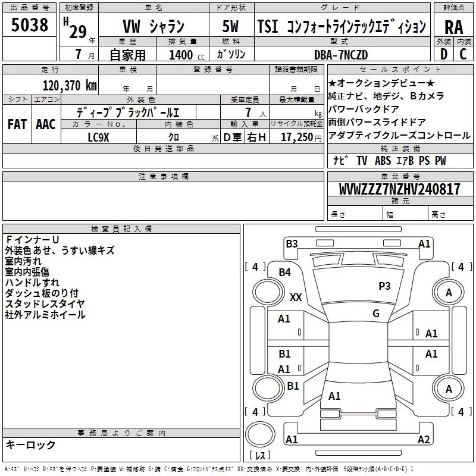Click the exterior grade D cell
This screenshot has width=476, height=476.
point(443,54)
